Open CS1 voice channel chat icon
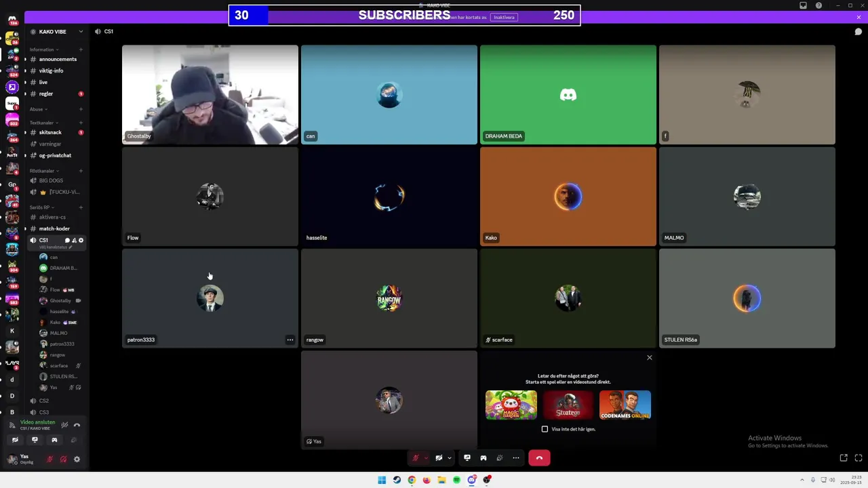This screenshot has height=488, width=868. click(x=67, y=241)
